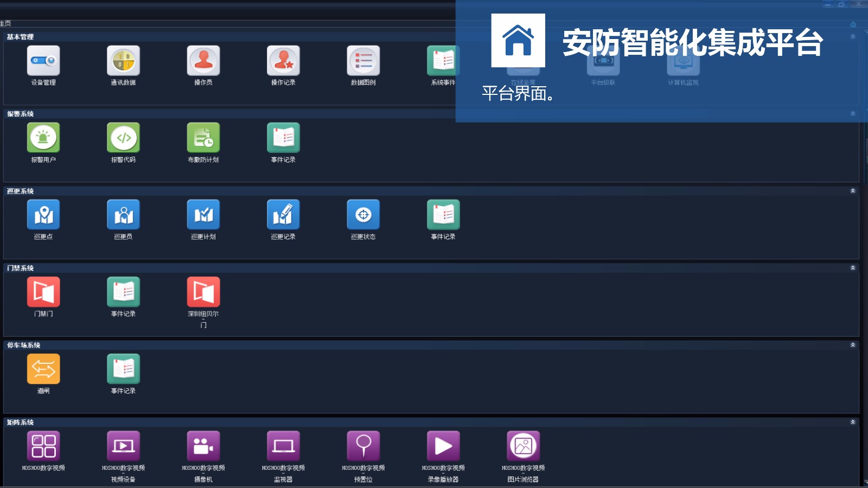
Task: Open 设备管理 device management icon
Action: coord(43,61)
